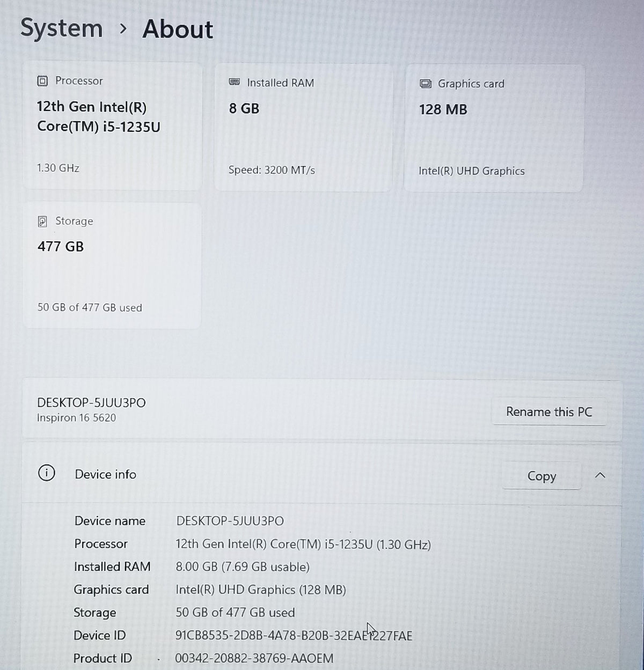Select the 1.30 GHz text in Processor card
This screenshot has height=670, width=644.
[58, 168]
